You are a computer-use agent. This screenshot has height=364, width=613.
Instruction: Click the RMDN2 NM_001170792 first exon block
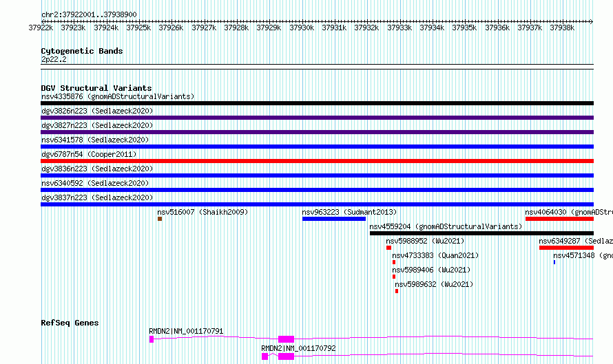click(264, 356)
